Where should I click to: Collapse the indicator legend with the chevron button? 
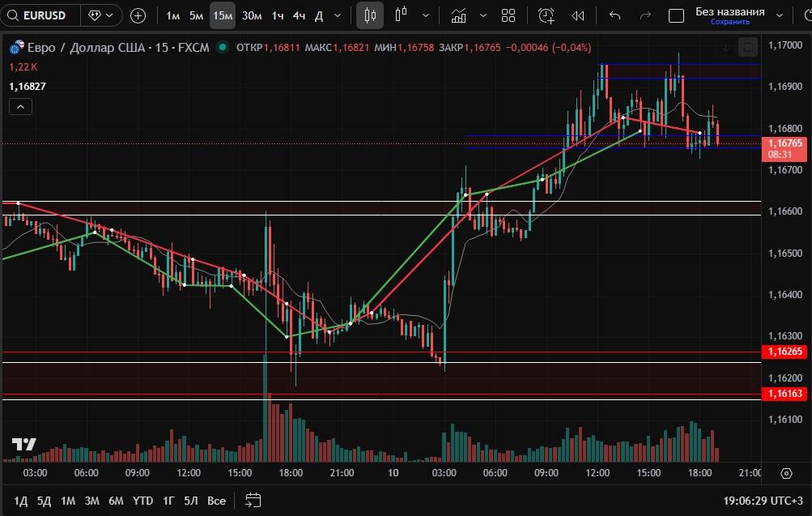point(20,106)
